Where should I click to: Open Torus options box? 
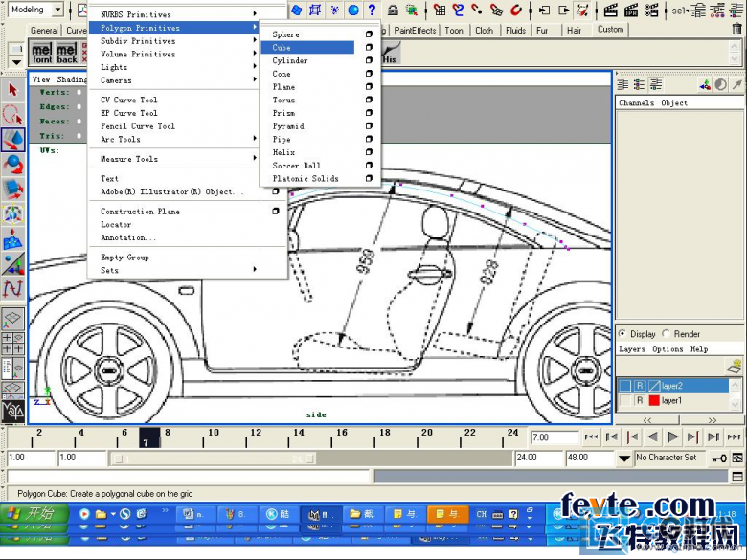(369, 100)
